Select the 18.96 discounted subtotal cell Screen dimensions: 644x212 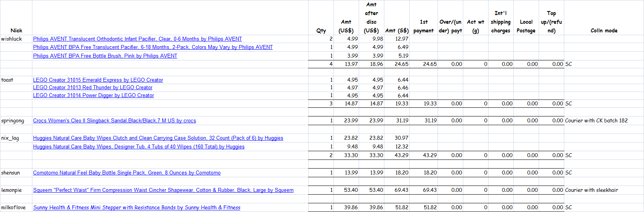tap(371, 64)
